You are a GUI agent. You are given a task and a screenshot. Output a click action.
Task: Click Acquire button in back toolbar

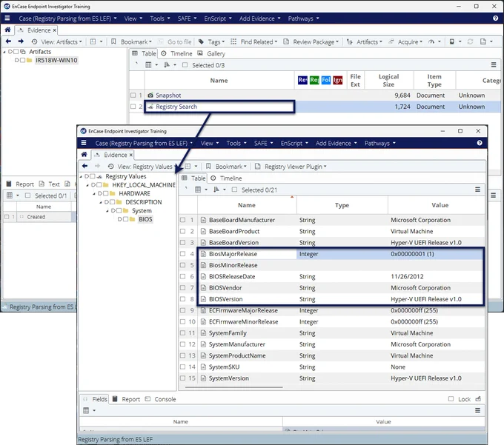point(405,41)
